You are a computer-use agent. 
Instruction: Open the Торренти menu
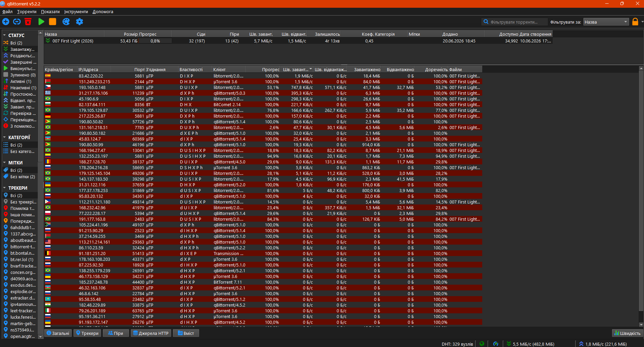click(x=27, y=11)
